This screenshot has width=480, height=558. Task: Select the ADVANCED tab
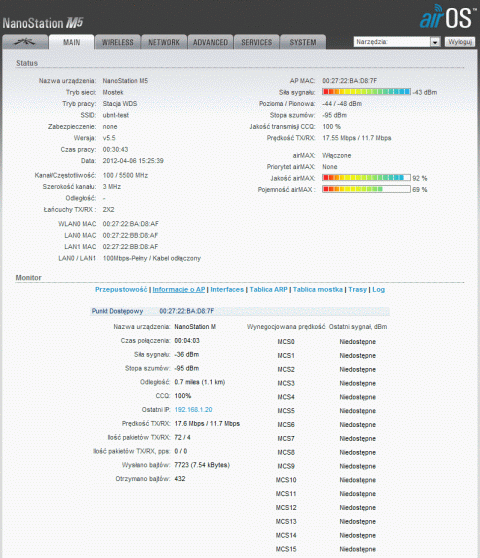pyautogui.click(x=210, y=42)
